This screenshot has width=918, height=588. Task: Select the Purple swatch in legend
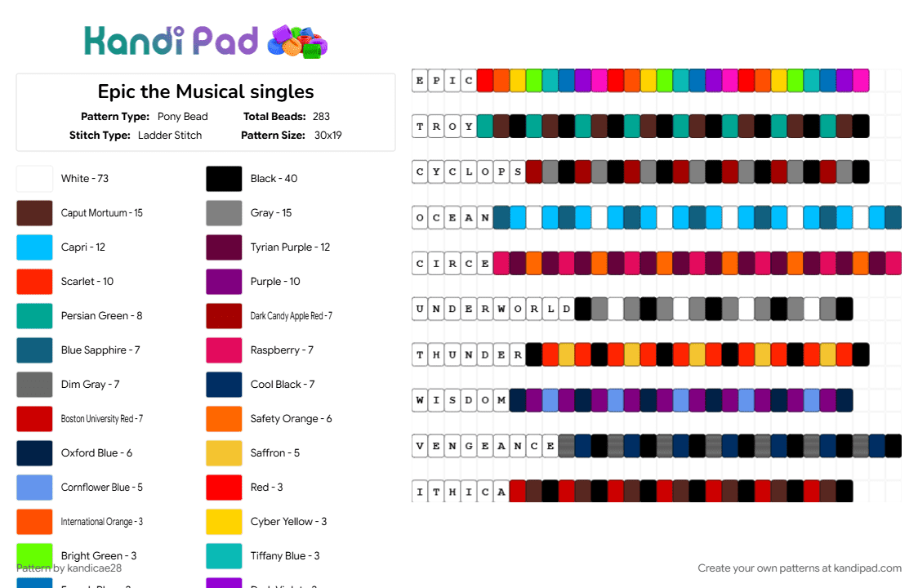pyautogui.click(x=224, y=282)
